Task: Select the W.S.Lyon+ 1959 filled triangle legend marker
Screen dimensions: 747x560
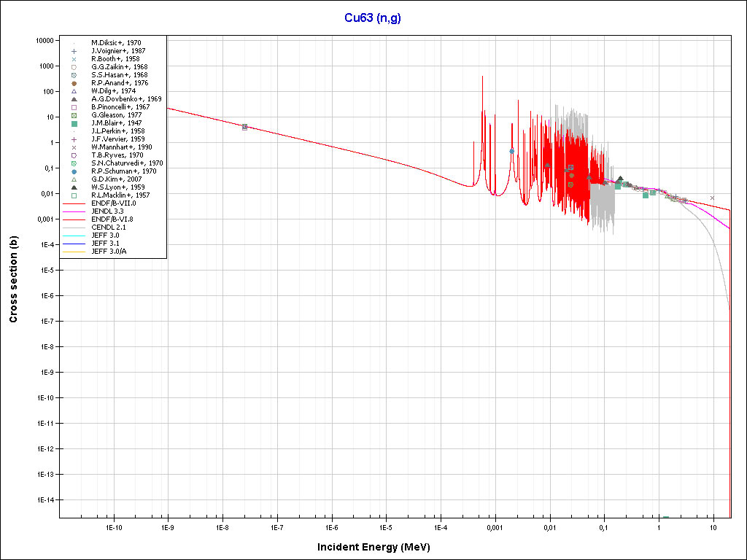Action: pyautogui.click(x=74, y=187)
